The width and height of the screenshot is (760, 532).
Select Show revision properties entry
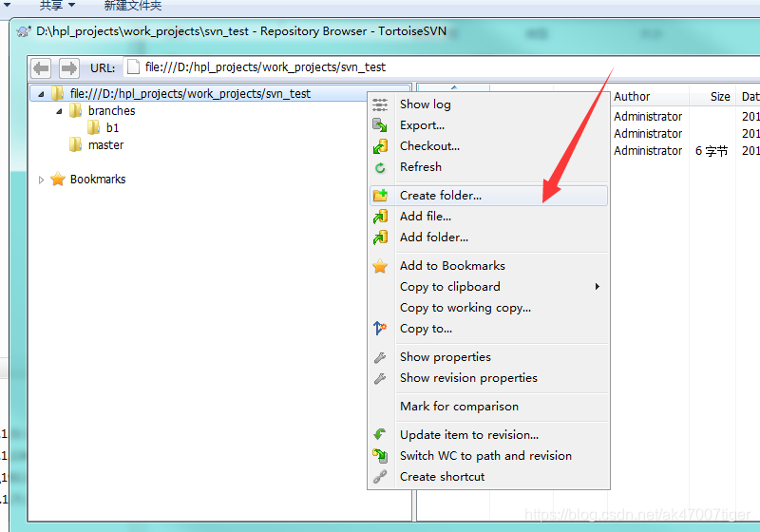[488, 377]
